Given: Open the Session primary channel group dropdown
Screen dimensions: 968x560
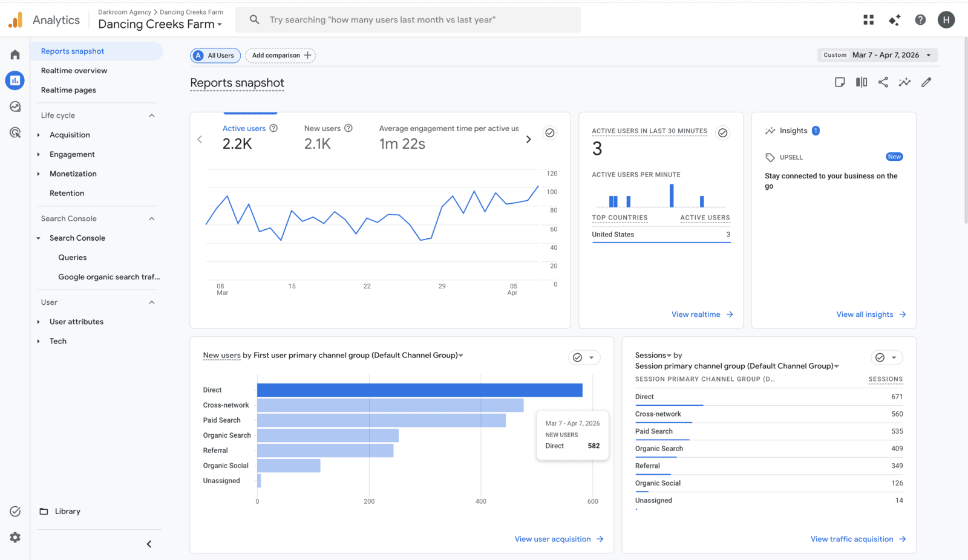Looking at the screenshot, I should pos(737,366).
